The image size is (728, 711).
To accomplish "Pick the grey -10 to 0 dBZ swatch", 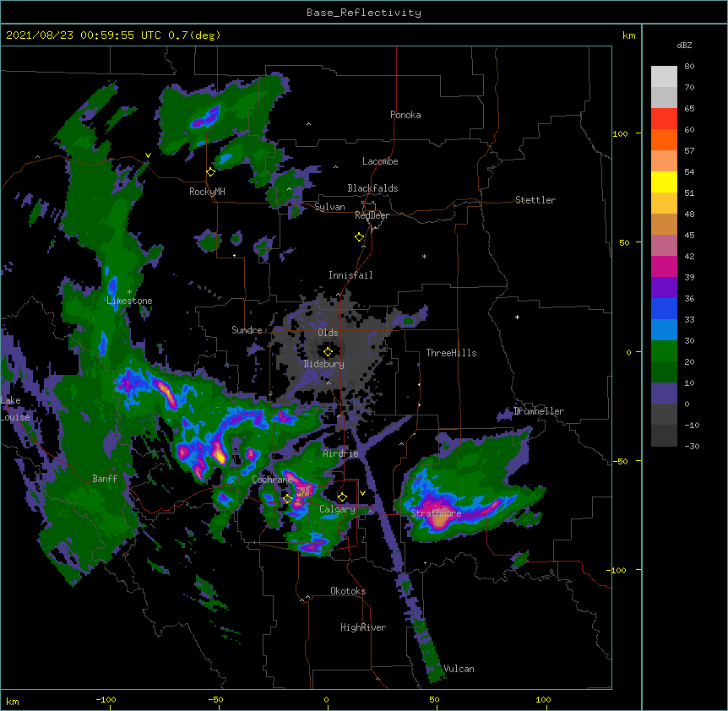I will click(x=664, y=415).
